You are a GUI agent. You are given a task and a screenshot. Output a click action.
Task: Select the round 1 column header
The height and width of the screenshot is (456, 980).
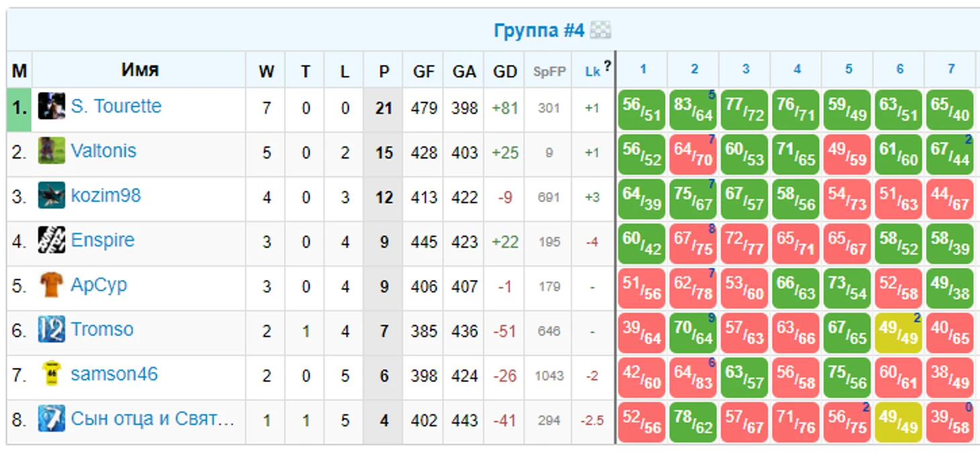point(642,69)
